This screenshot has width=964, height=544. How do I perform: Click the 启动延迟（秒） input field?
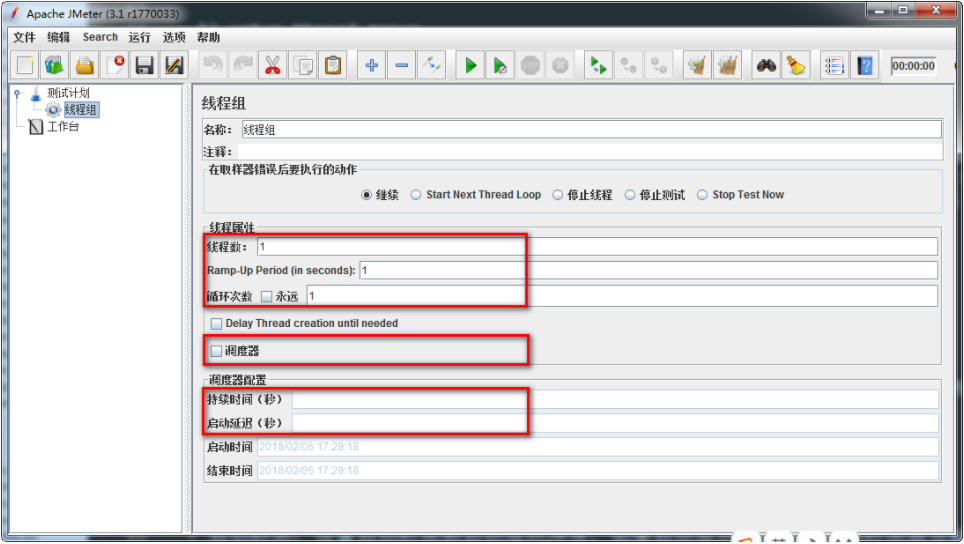(x=615, y=423)
